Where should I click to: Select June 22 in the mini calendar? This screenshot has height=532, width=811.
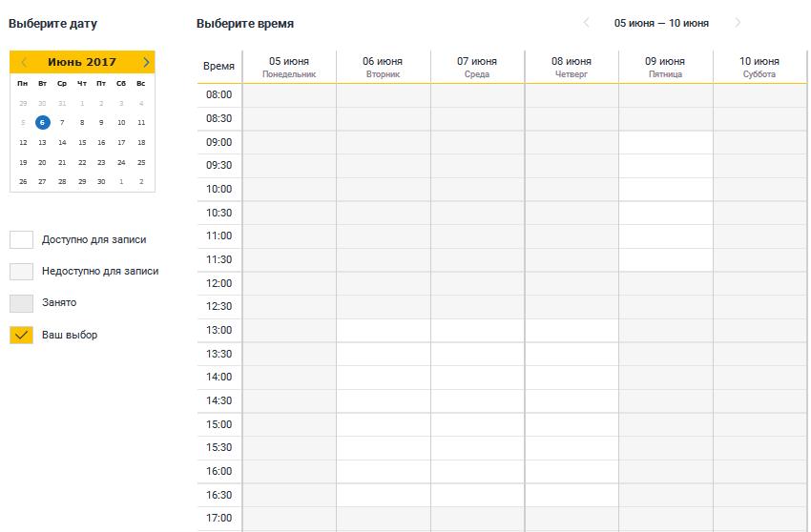coord(82,162)
